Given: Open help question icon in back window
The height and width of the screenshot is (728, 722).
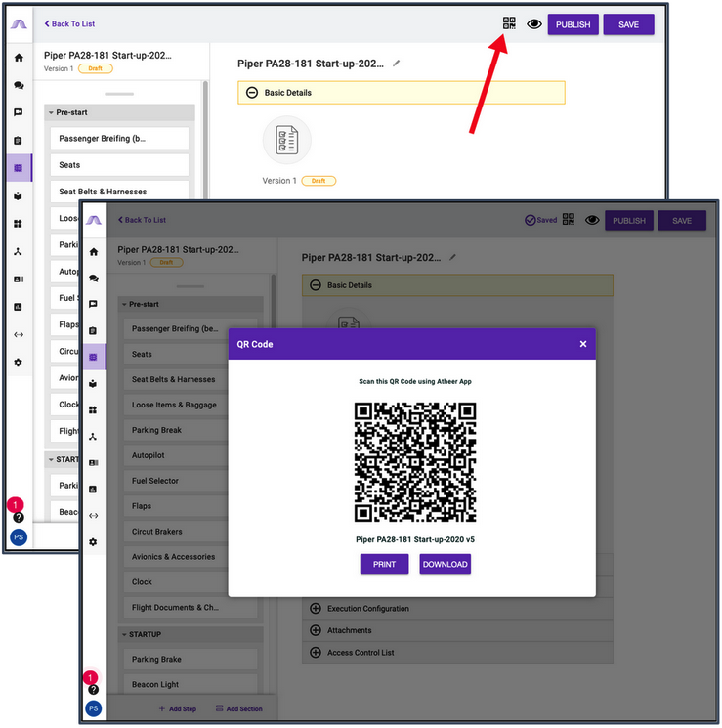Looking at the screenshot, I should 19,517.
